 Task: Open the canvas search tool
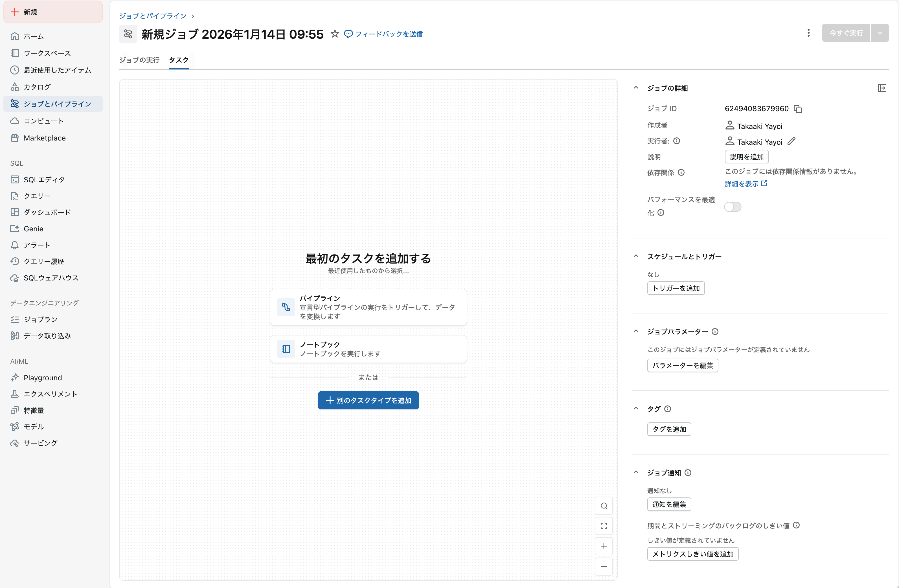(604, 505)
